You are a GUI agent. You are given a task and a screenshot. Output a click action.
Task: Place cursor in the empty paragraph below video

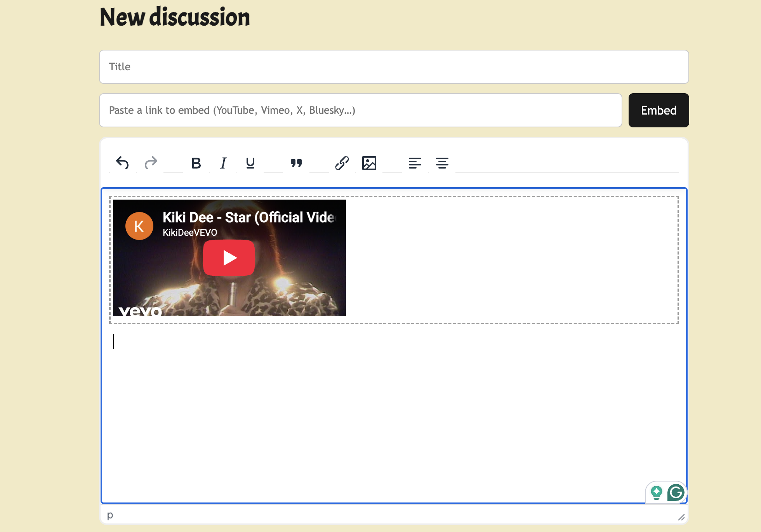[x=394, y=341]
